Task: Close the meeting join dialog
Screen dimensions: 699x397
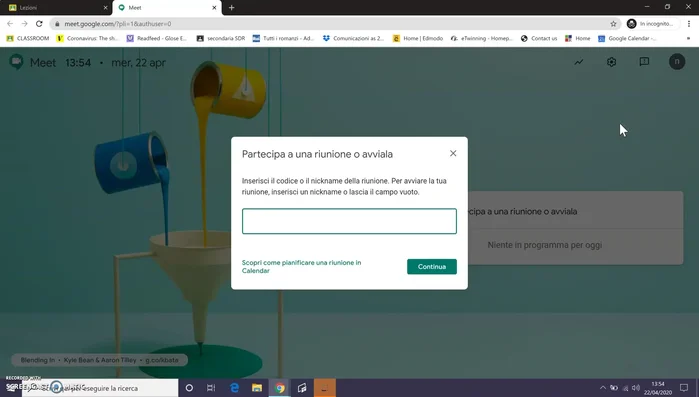Action: tap(453, 153)
